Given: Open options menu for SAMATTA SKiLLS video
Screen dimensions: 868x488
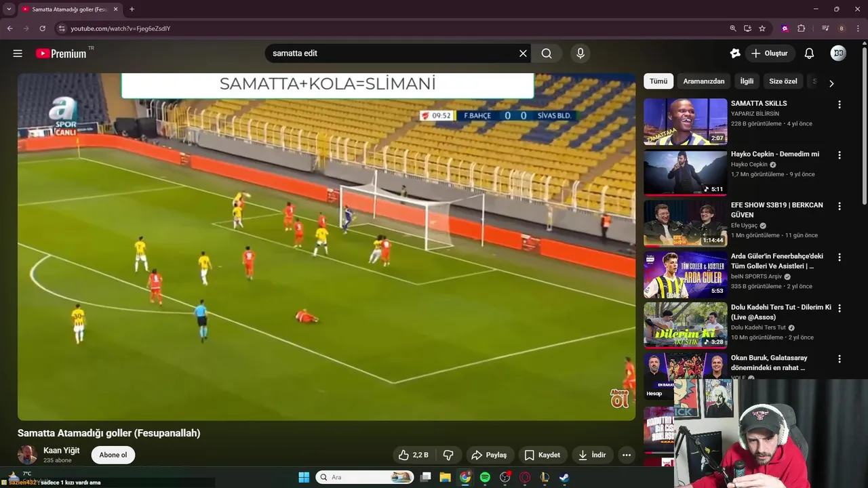Looking at the screenshot, I should click(x=840, y=104).
